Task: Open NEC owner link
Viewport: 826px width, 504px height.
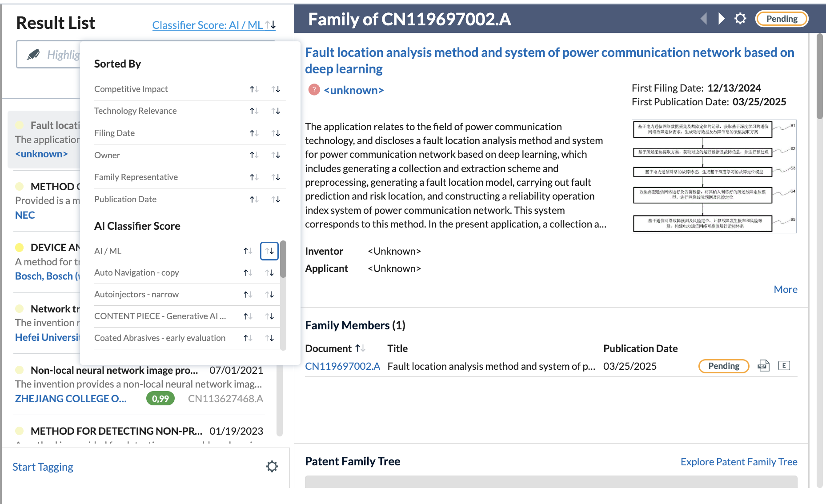Action: 25,215
